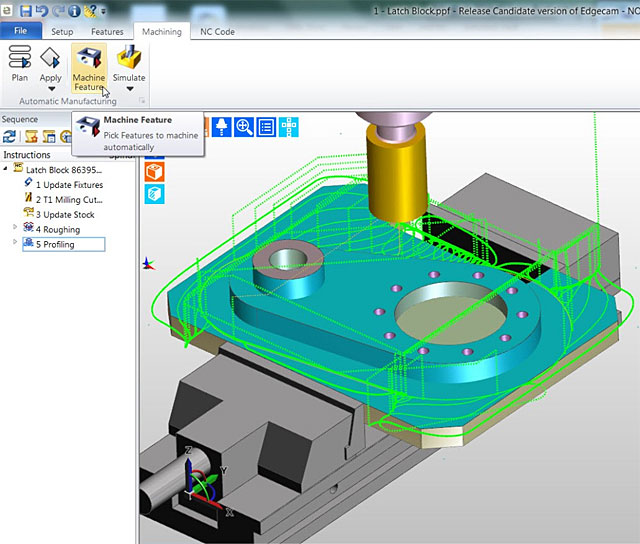The image size is (640, 544).
Task: Click the Update Stock row icon
Action: [28, 212]
